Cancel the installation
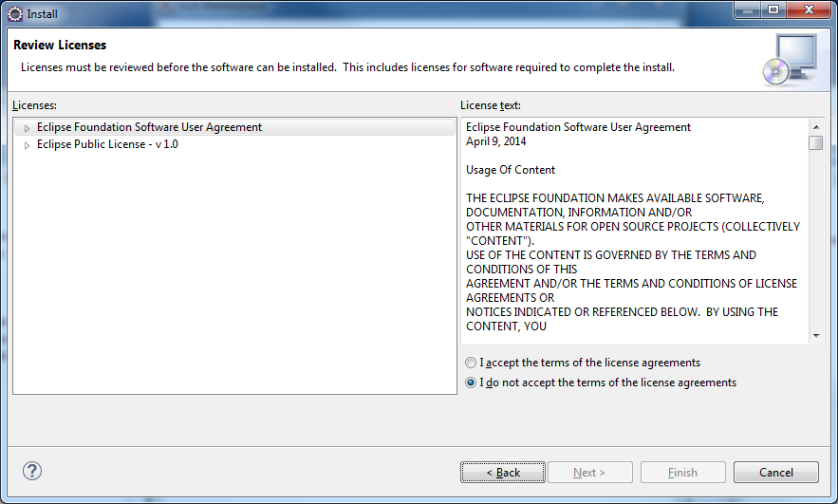Viewport: 838px width, 504px height. (775, 472)
